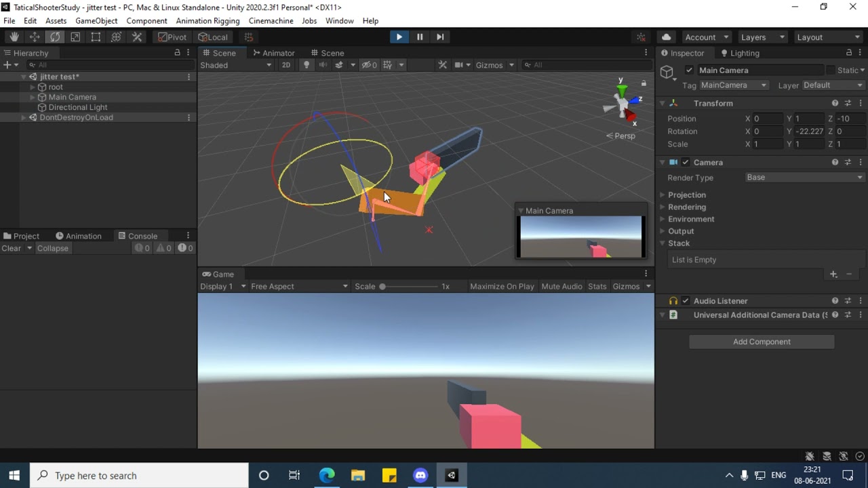Expand the root object in Hierarchy
The height and width of the screenshot is (488, 868).
(33, 87)
